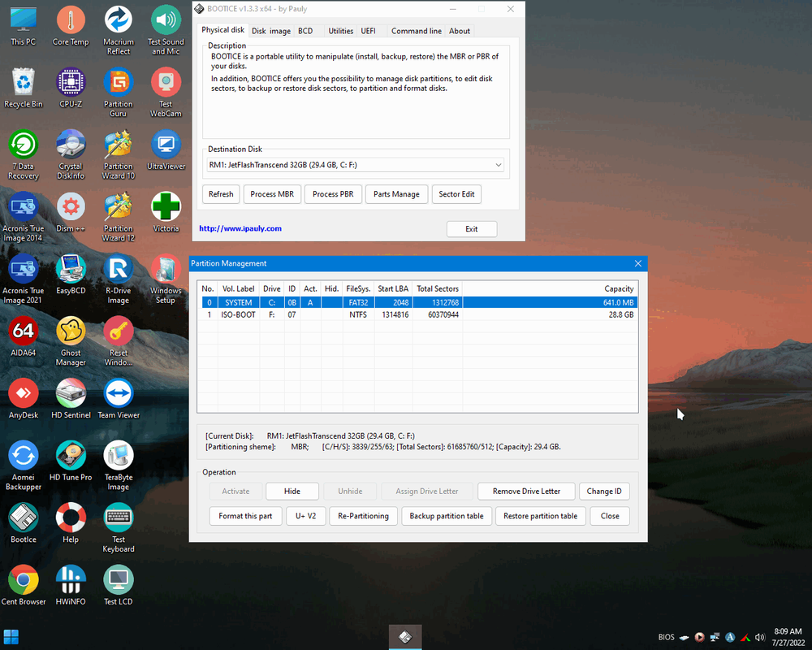Click the taskbar clock showing 8:09 AM
The height and width of the screenshot is (650, 812).
[x=788, y=637]
